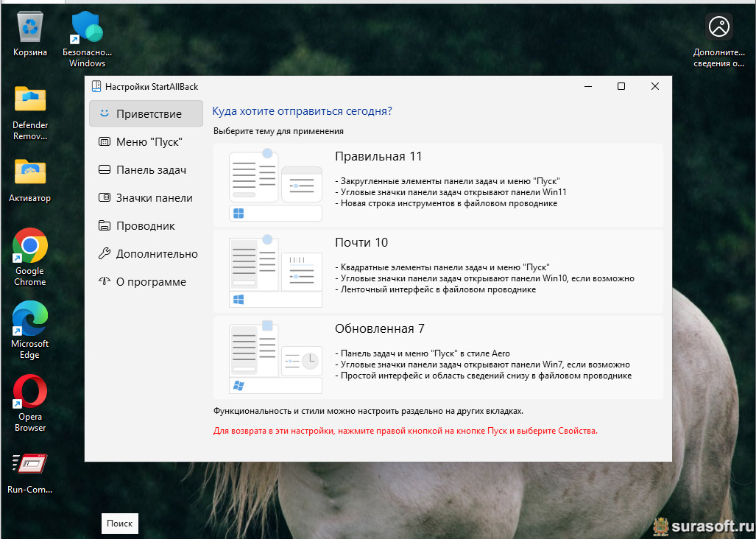
Task: Click the wallpaper info icon top-right
Action: (x=719, y=27)
